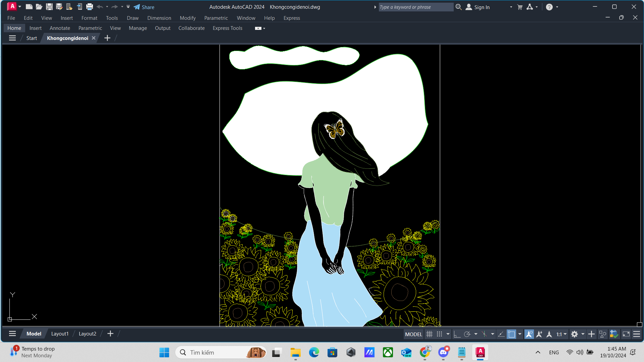Click the New drawing icon
Image resolution: width=644 pixels, height=362 pixels.
pos(29,7)
